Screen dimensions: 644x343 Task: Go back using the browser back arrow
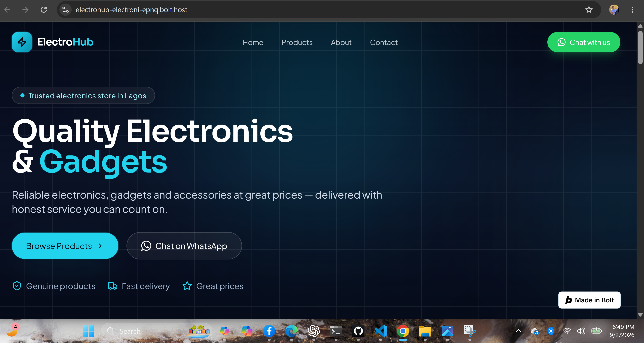[x=7, y=9]
